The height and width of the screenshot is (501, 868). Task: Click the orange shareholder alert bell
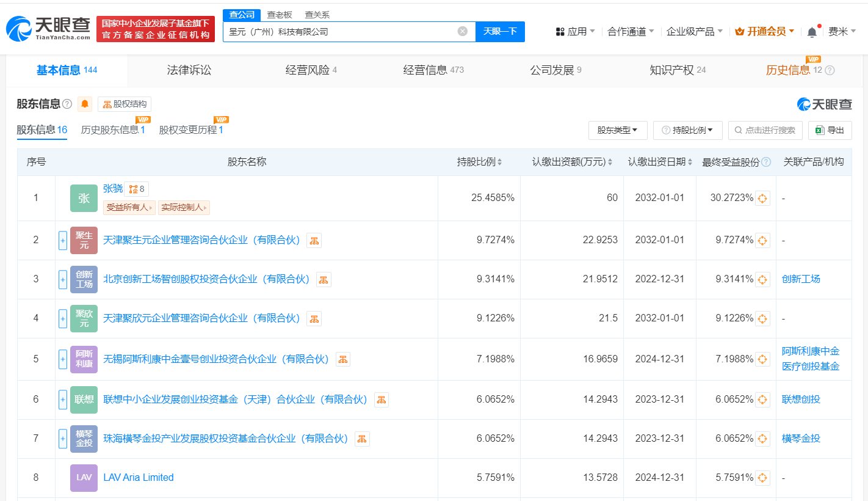pos(85,104)
